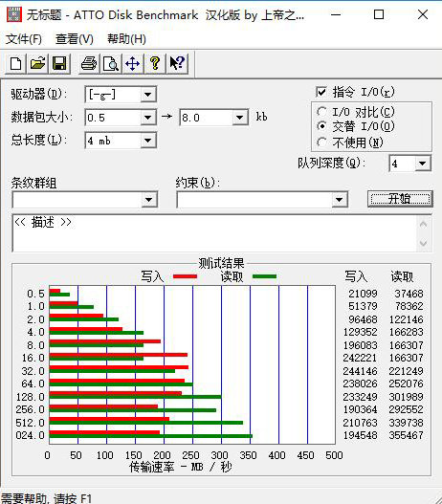Click the write value 210763
This screenshot has height=504, width=442.
point(361,423)
